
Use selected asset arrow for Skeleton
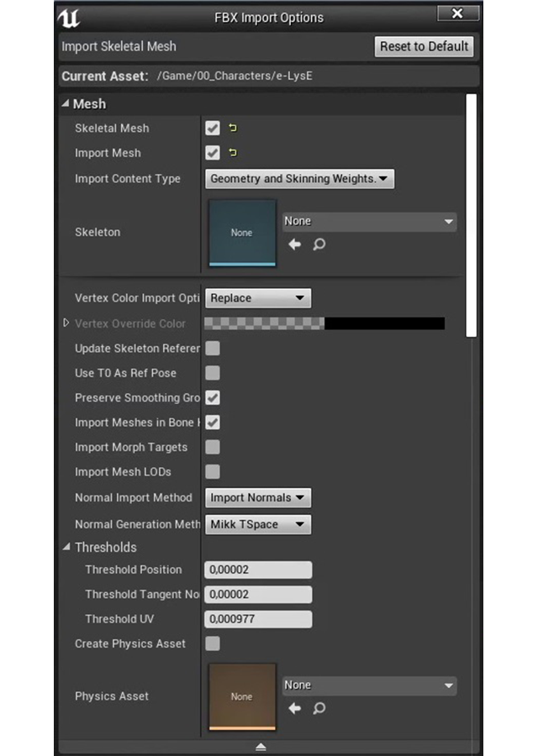(x=294, y=244)
